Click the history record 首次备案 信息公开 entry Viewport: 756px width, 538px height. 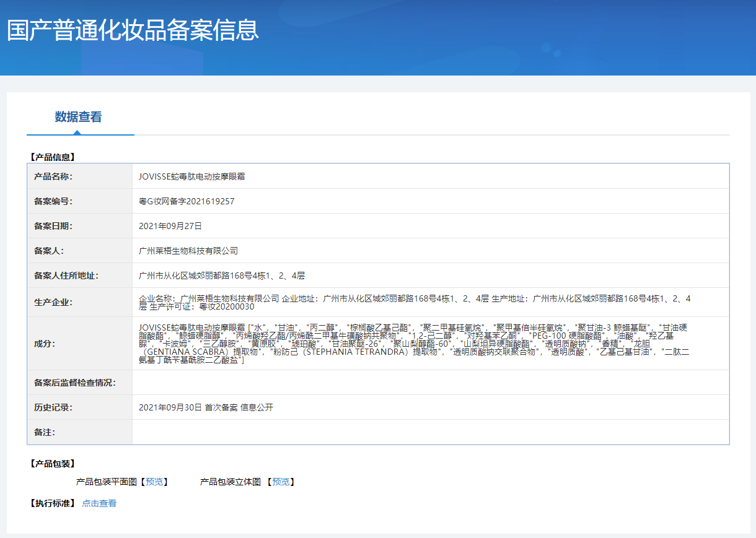click(206, 407)
